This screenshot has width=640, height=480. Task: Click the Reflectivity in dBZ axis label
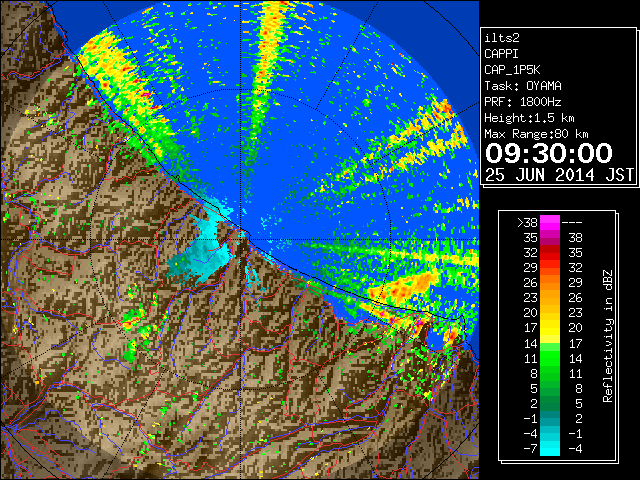click(x=608, y=336)
